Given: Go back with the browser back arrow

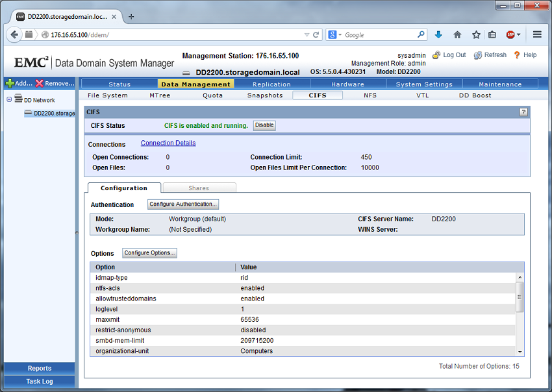Looking at the screenshot, I should click(x=14, y=34).
